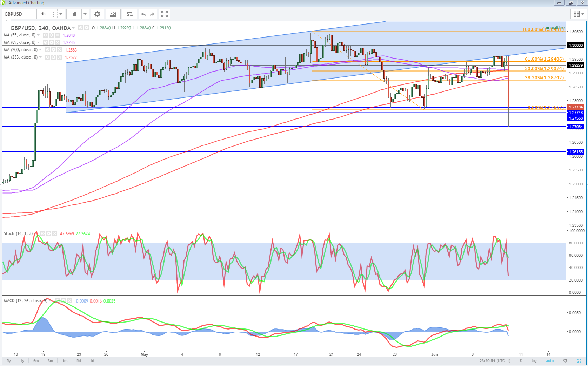Image resolution: width=588 pixels, height=366 pixels.
Task: Toggle logarithmic scale
Action: 534,361
